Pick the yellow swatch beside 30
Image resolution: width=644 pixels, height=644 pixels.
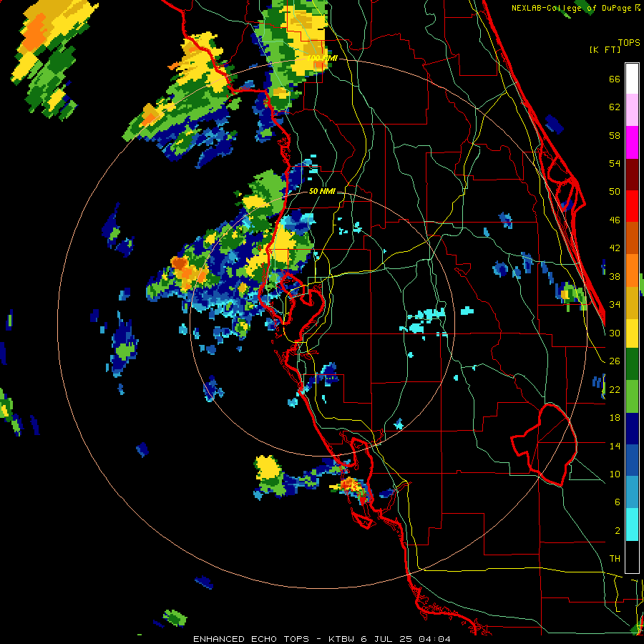click(x=632, y=333)
